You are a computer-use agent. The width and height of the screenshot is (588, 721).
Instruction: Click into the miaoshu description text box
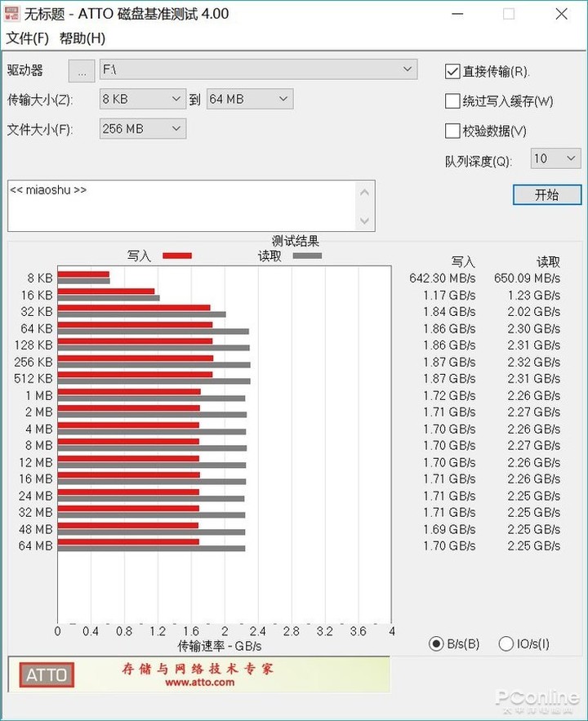pos(181,206)
